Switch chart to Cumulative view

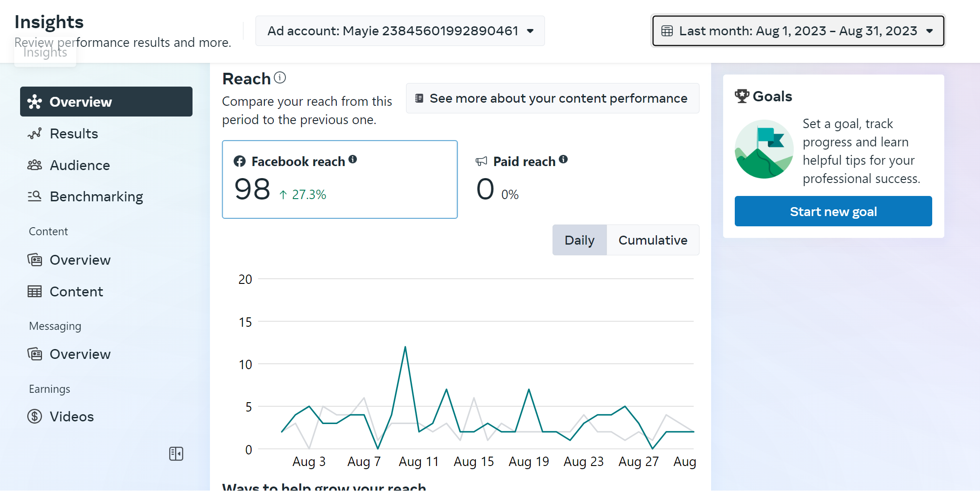click(x=653, y=240)
